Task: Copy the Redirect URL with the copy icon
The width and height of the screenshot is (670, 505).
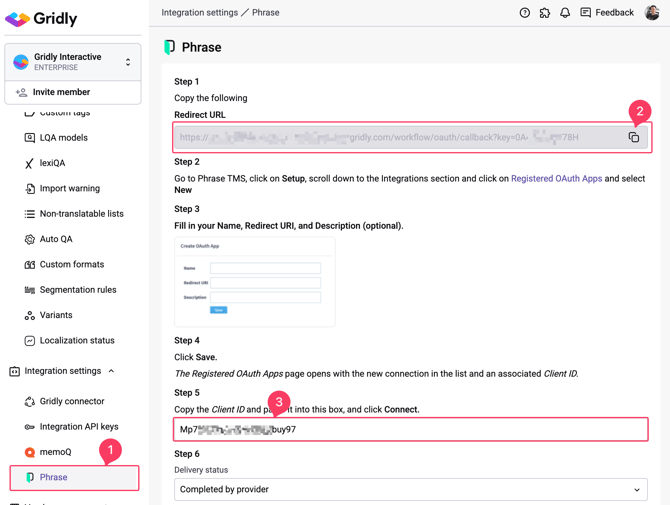Action: coord(634,137)
